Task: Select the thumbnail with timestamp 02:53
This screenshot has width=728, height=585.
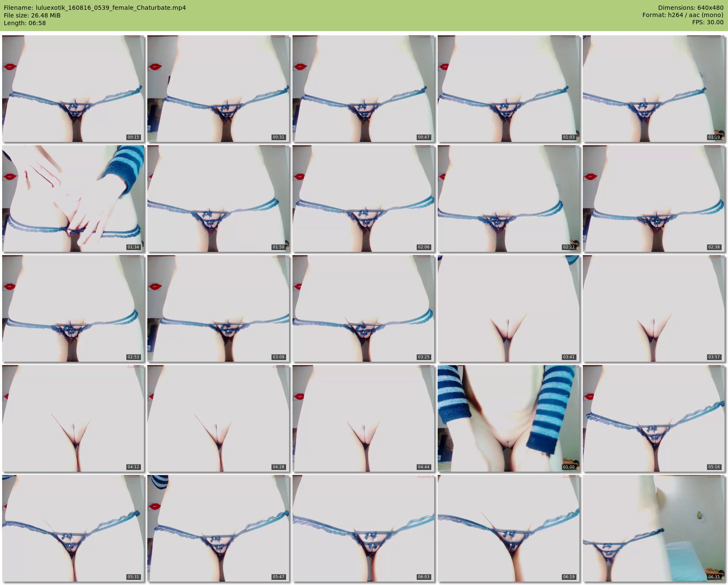Action: click(x=73, y=308)
